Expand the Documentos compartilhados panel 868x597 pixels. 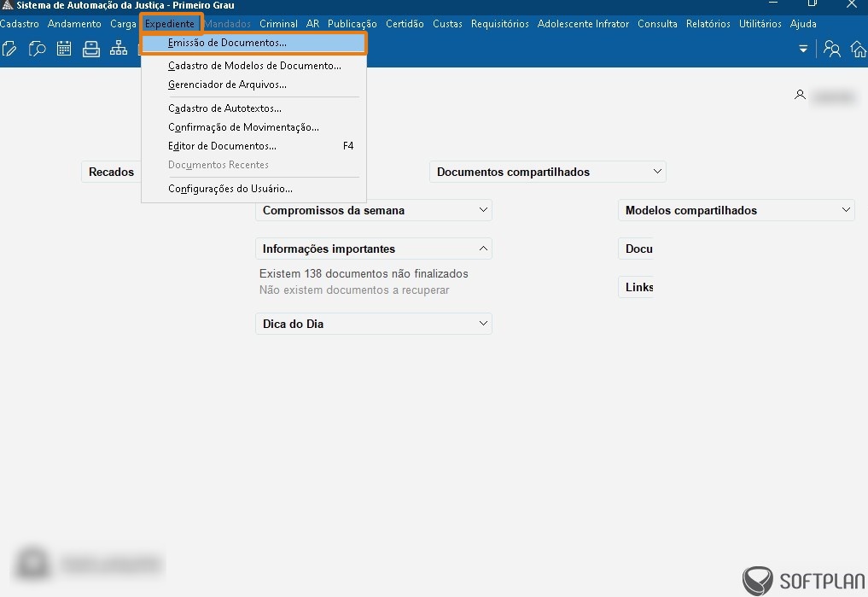[657, 172]
